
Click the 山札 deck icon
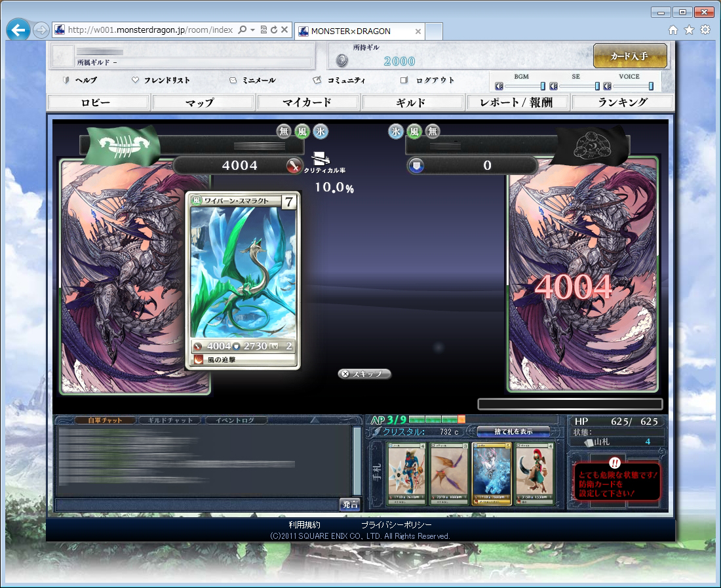pyautogui.click(x=589, y=442)
